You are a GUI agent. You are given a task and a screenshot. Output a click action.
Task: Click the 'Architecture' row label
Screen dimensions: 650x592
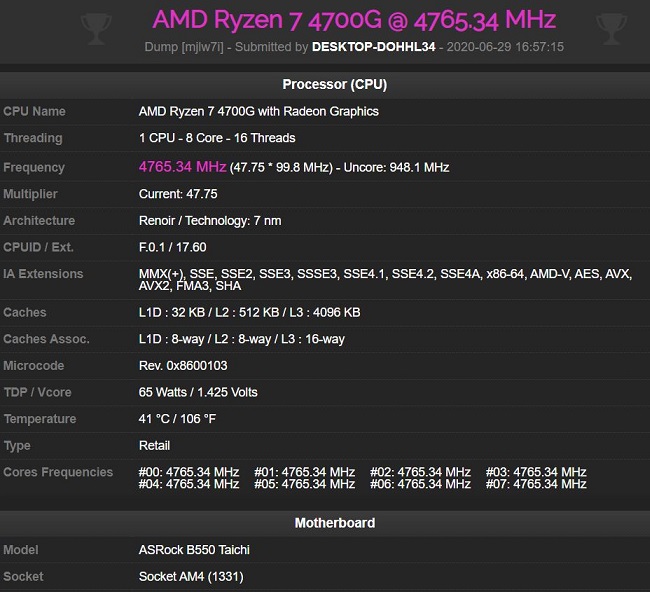[39, 221]
